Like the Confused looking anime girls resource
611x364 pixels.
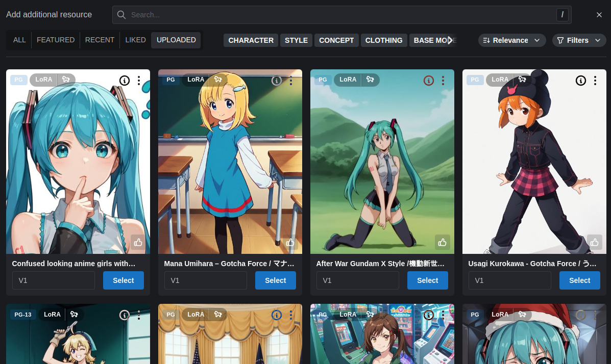[138, 243]
